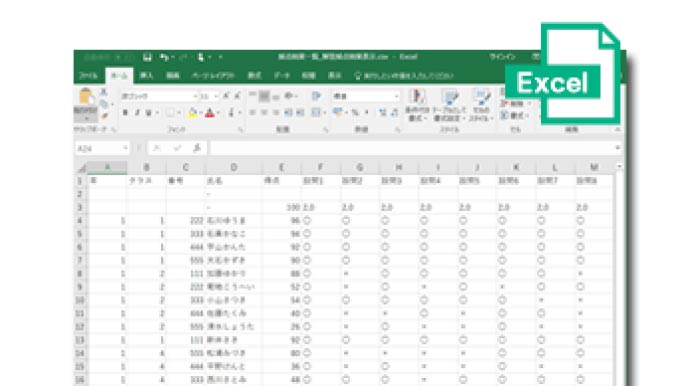Click the Select All corner of the grid
The height and width of the screenshot is (386, 700).
(x=81, y=168)
